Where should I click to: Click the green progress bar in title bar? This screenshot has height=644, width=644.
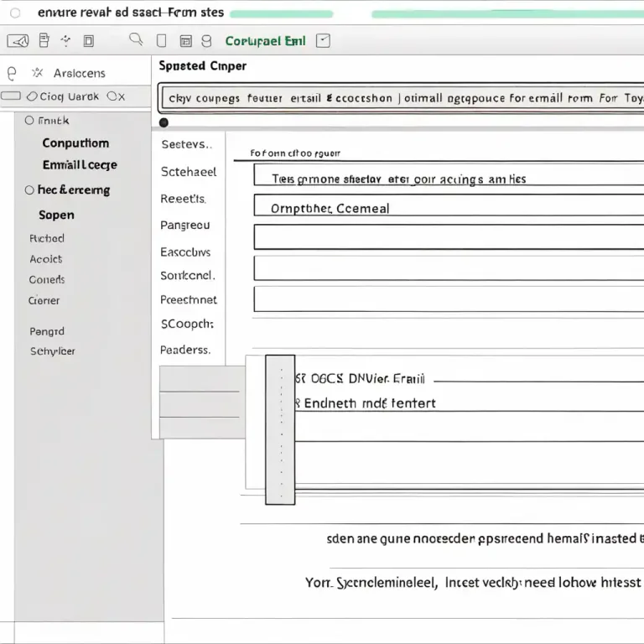click(x=282, y=14)
